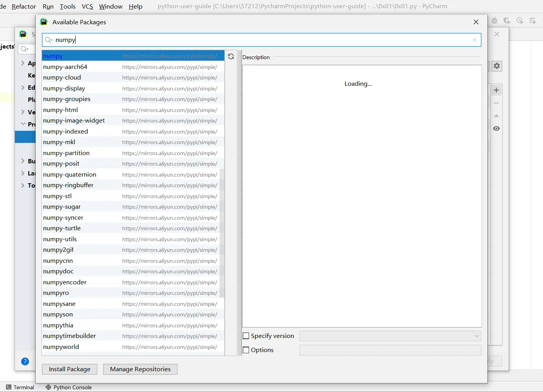Open the Python Console tool window

(69, 387)
